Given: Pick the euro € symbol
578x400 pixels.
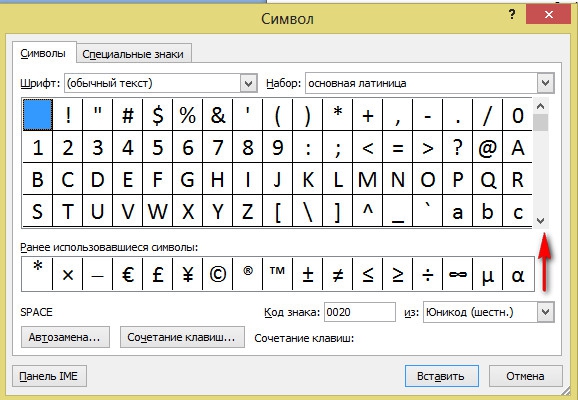Looking at the screenshot, I should 128,274.
